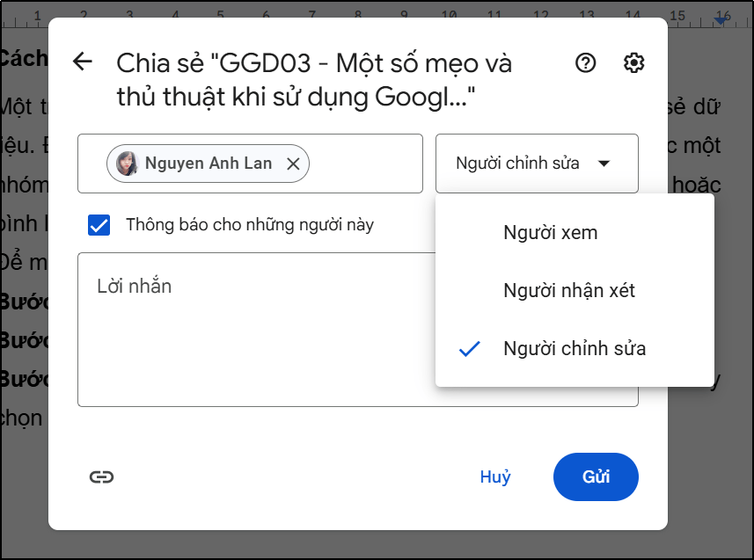Click Nguyen Anh Lan's profile avatar

pyautogui.click(x=126, y=164)
